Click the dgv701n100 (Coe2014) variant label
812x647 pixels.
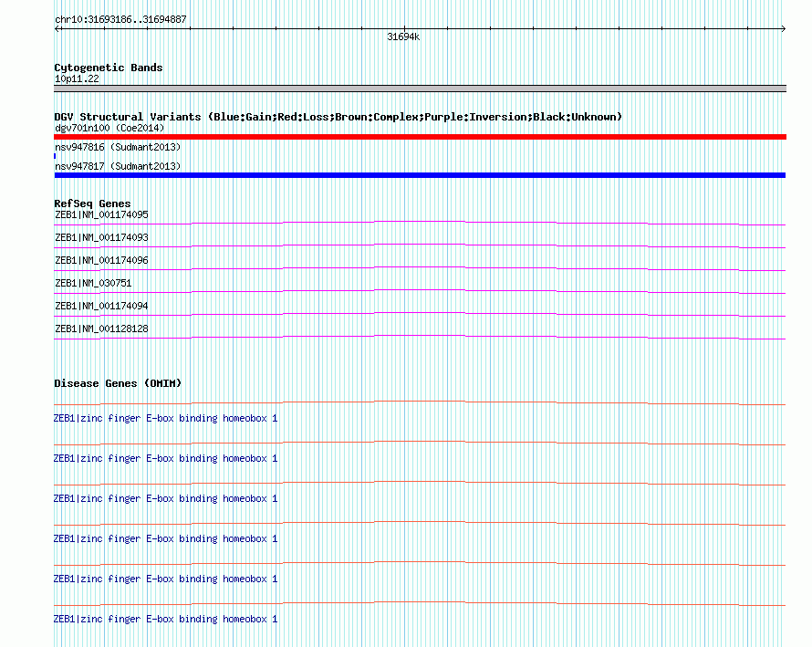point(109,128)
